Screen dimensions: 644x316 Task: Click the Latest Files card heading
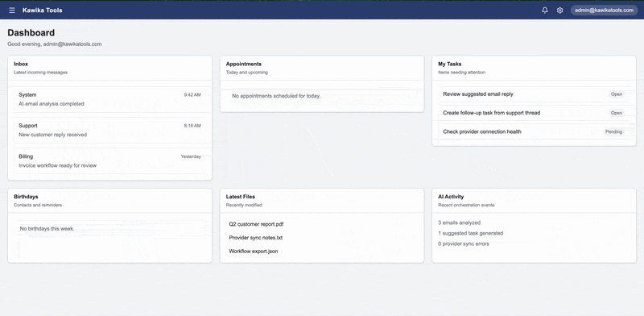coord(240,197)
